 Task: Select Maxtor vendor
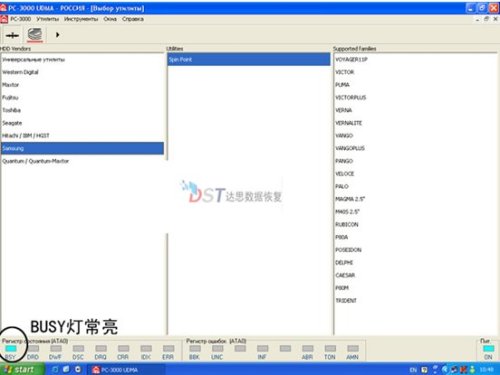(82, 85)
